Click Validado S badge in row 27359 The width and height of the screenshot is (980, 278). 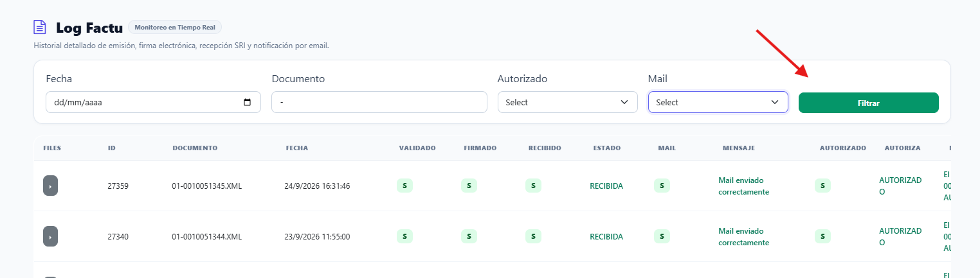click(x=404, y=186)
